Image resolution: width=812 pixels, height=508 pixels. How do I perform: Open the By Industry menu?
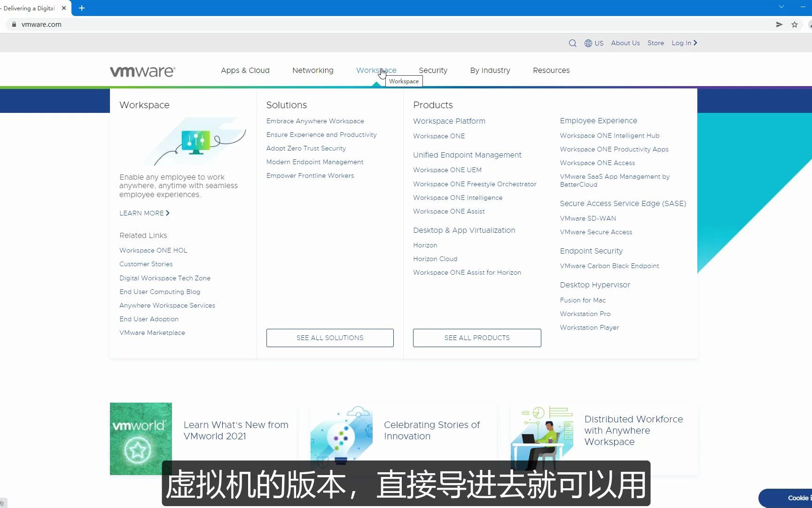[x=490, y=70]
